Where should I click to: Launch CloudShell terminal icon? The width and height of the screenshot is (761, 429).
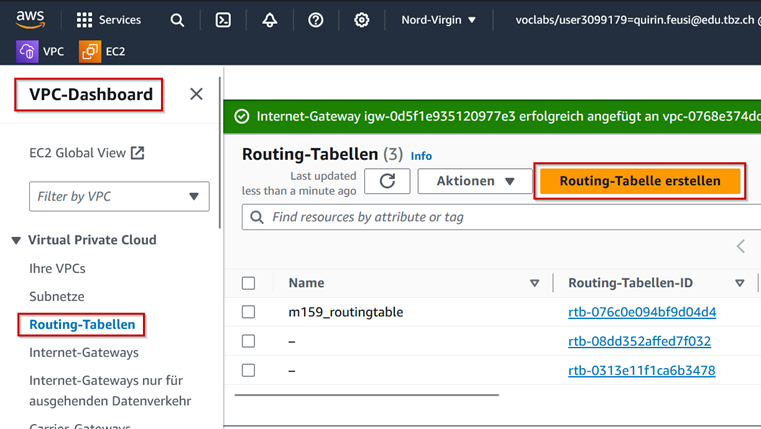223,20
